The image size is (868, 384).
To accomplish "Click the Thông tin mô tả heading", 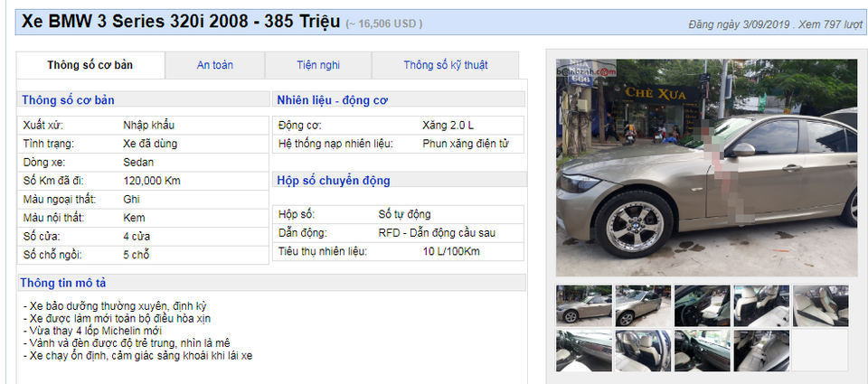I will click(x=63, y=283).
